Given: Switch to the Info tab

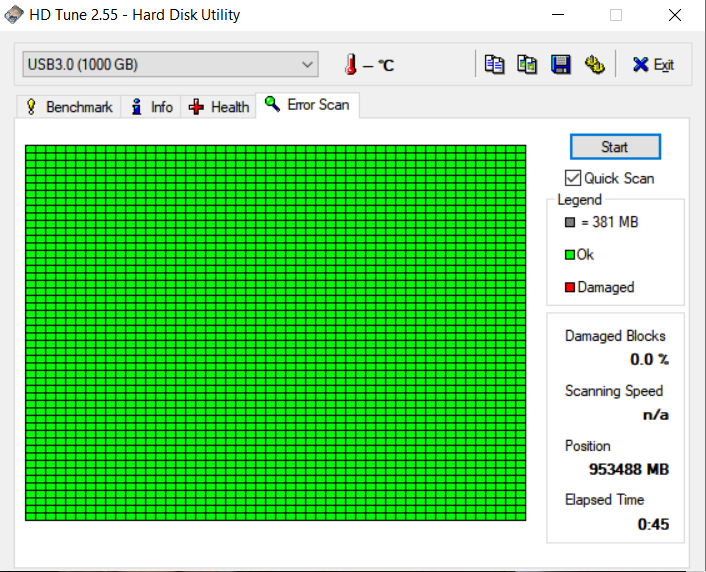Looking at the screenshot, I should click(x=151, y=107).
